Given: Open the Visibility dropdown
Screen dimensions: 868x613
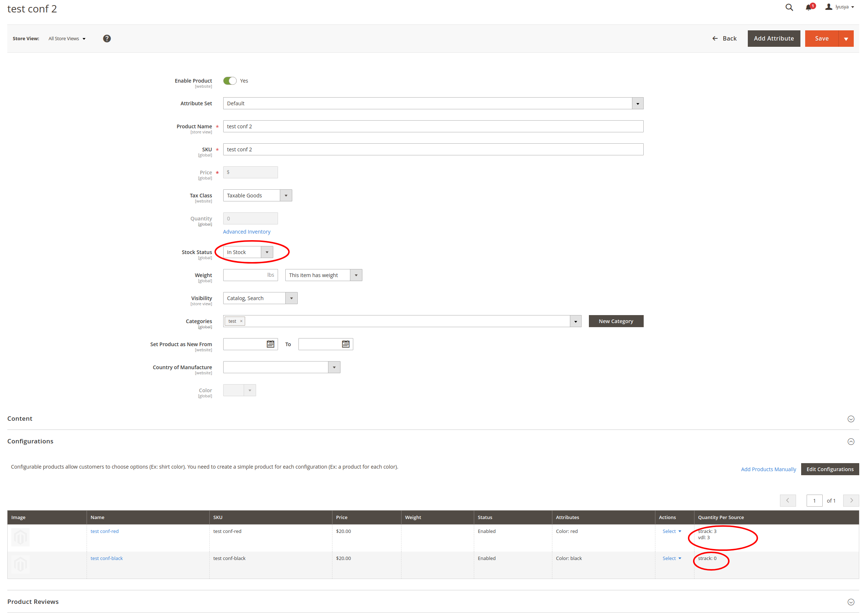Looking at the screenshot, I should (291, 298).
